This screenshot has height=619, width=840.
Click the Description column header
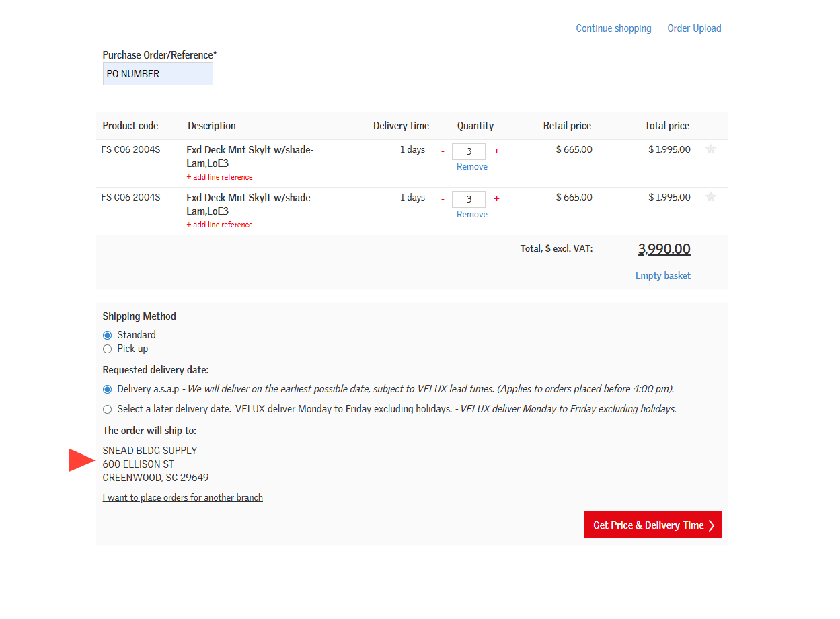[212, 126]
